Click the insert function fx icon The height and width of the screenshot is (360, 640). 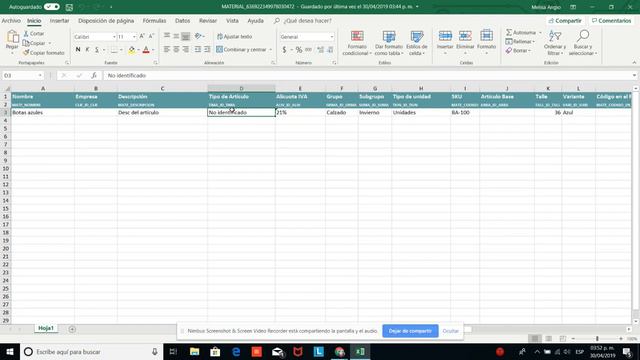click(x=94, y=75)
